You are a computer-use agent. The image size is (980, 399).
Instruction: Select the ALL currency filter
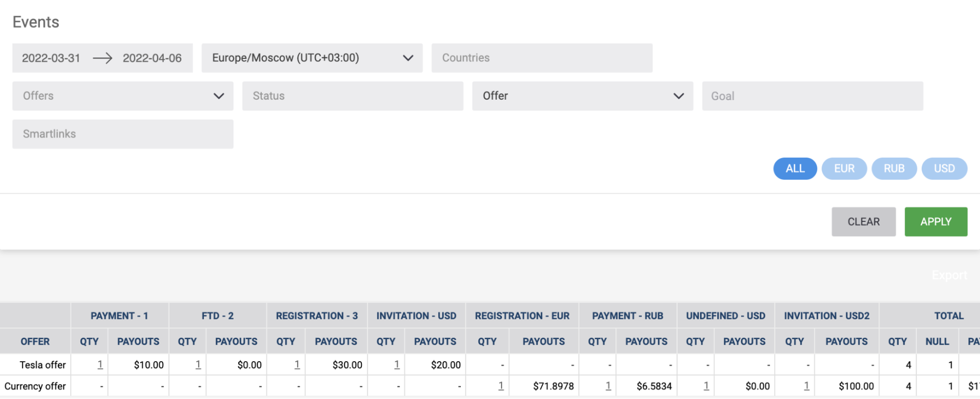point(795,169)
